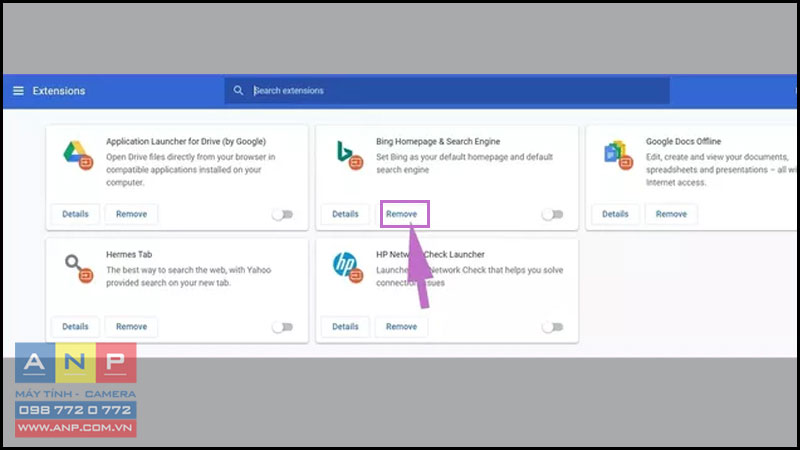Viewport: 800px width, 450px height.
Task: Click the HP Network Check Launcher icon
Action: (x=348, y=267)
